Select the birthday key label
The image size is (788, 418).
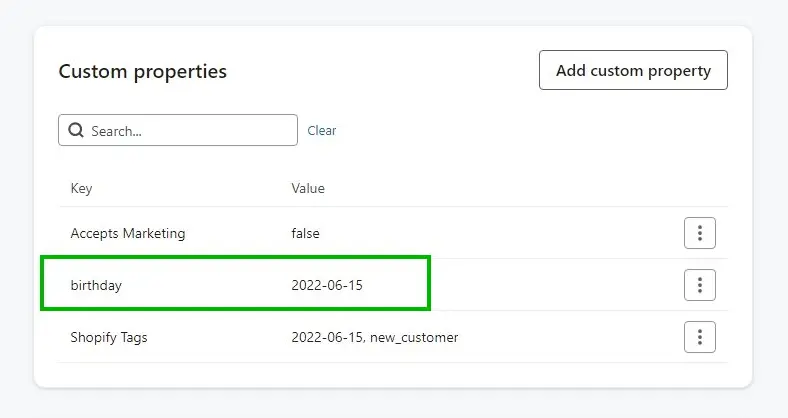[96, 285]
